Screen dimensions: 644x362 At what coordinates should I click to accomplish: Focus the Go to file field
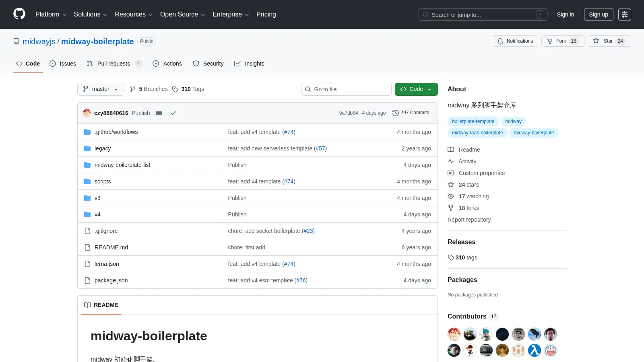346,89
